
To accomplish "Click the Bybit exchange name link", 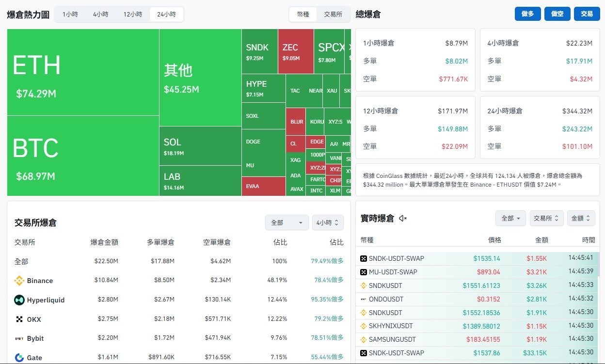I will (x=35, y=338).
